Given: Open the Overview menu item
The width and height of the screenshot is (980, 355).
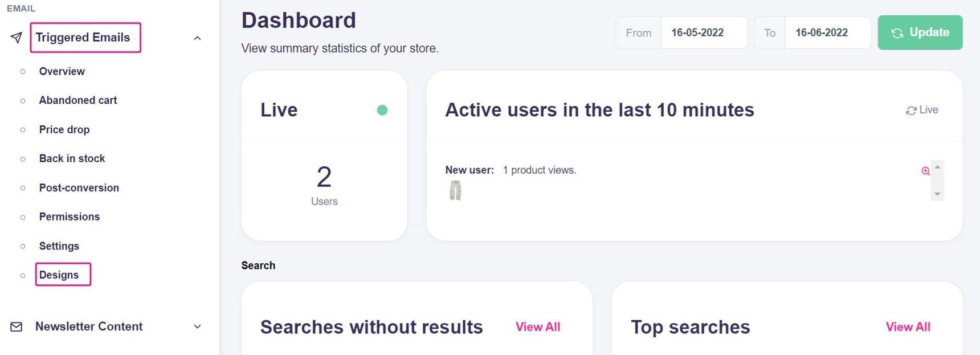Looking at the screenshot, I should pos(62,71).
